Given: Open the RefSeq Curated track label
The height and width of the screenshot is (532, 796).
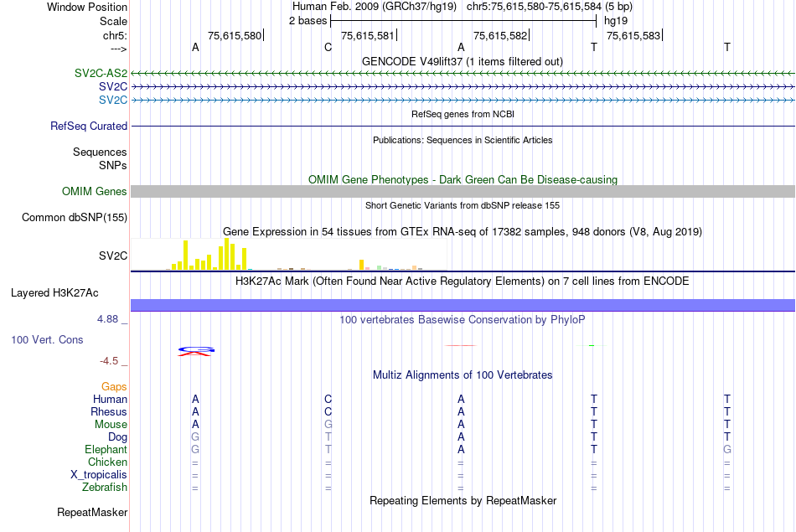Looking at the screenshot, I should point(89,126).
